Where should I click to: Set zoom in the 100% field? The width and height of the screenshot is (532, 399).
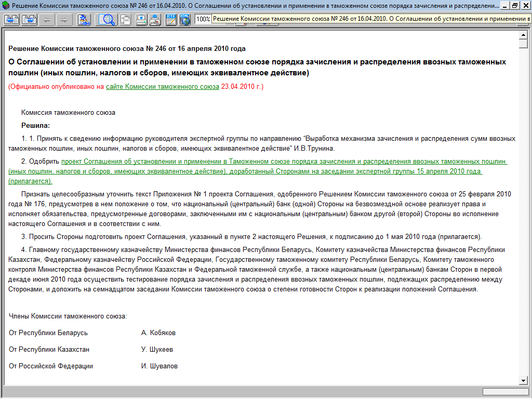click(203, 19)
